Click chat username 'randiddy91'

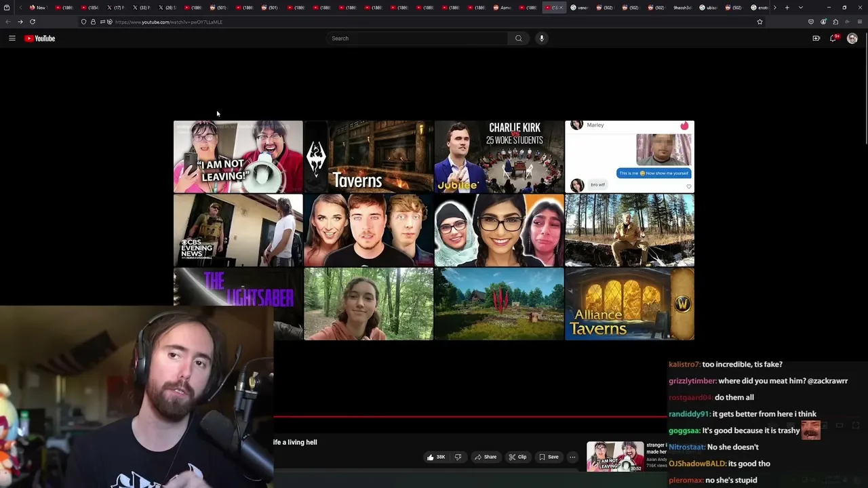click(689, 414)
